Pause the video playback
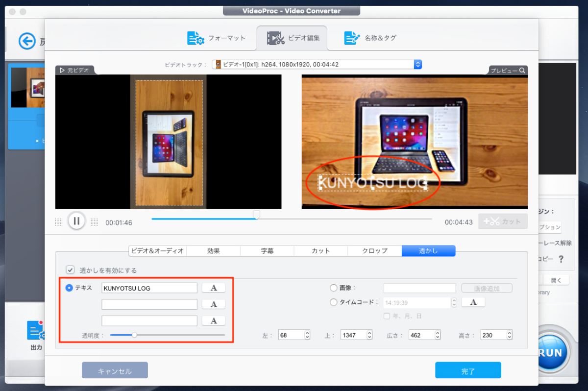588x391 pixels. coord(76,220)
